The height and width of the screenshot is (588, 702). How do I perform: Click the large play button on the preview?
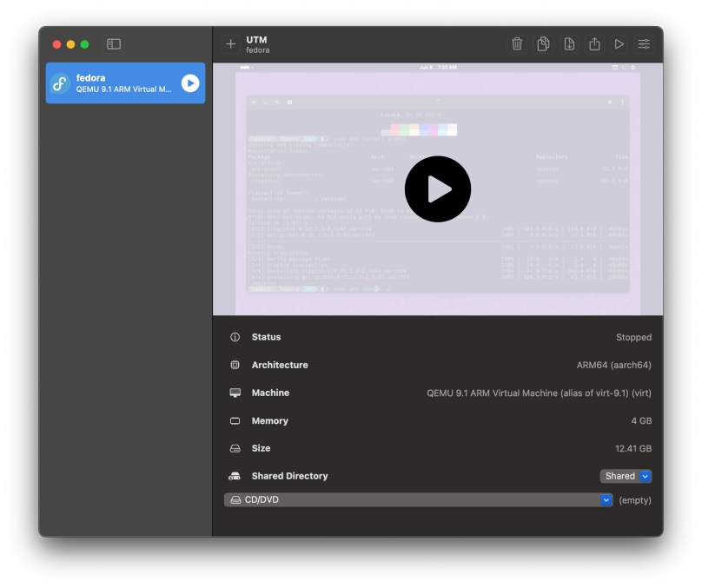tap(437, 188)
